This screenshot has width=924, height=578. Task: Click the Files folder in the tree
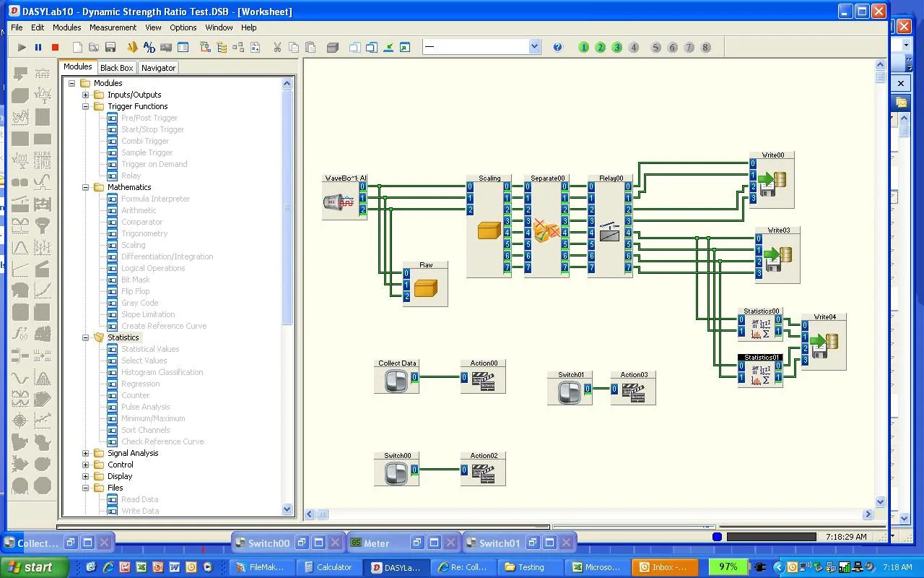point(115,488)
